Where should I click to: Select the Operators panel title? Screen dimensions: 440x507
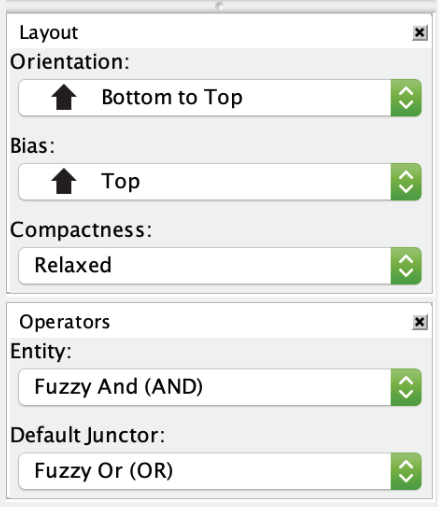pyautogui.click(x=65, y=322)
